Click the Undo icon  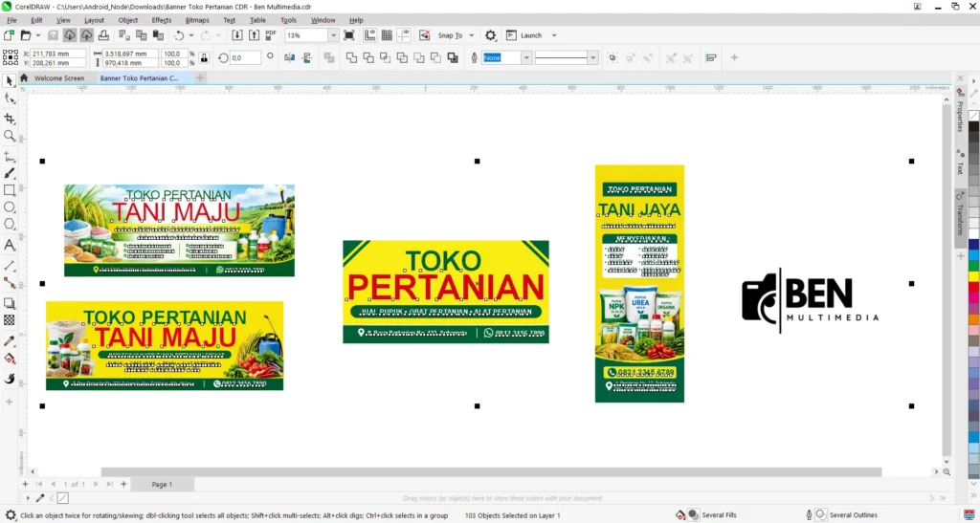(179, 35)
